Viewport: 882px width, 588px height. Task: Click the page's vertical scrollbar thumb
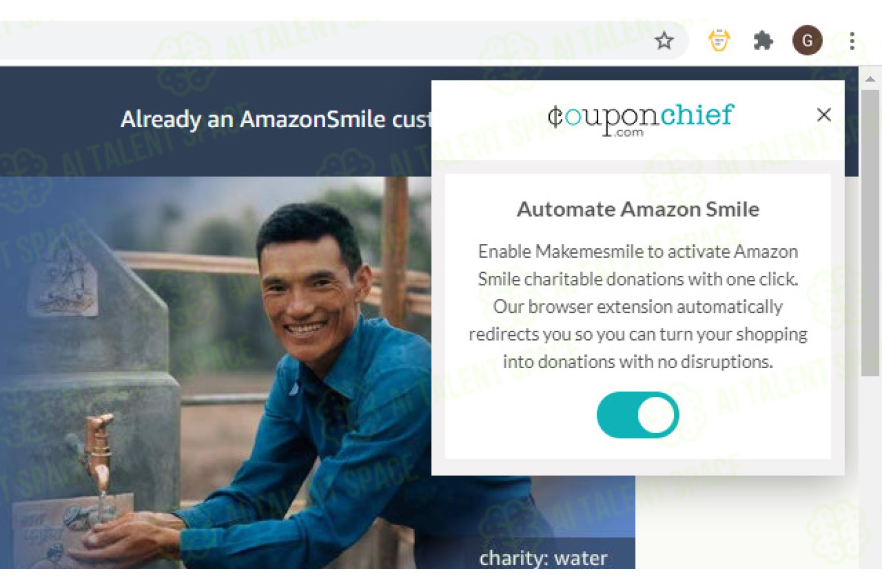click(x=870, y=232)
